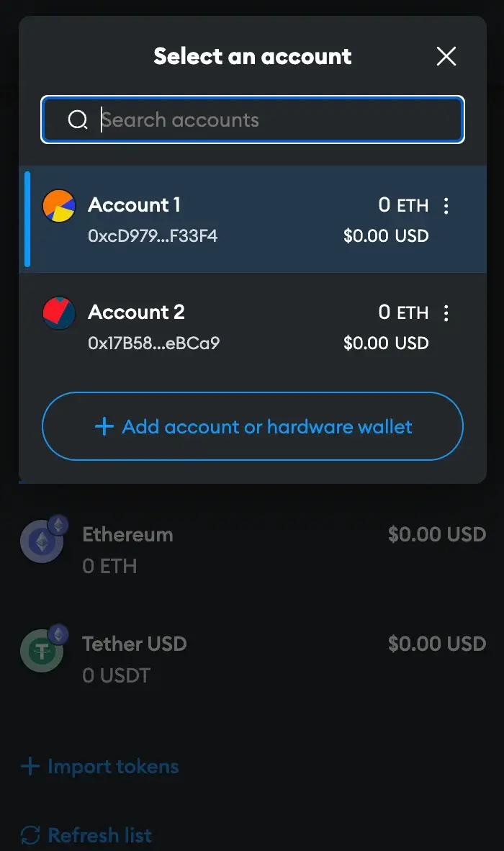This screenshot has height=851, width=504.
Task: Click Account 1 address 0xcD979...F33F4
Action: click(153, 235)
